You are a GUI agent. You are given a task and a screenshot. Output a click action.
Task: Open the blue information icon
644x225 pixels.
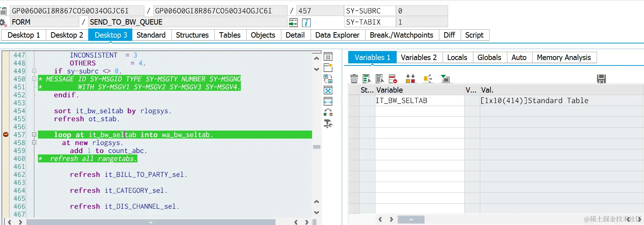point(306,22)
